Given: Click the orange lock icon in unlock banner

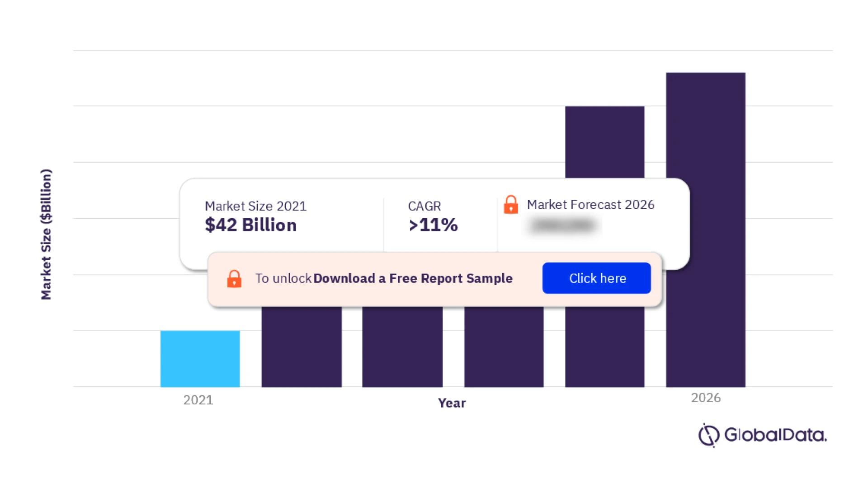Looking at the screenshot, I should tap(234, 279).
